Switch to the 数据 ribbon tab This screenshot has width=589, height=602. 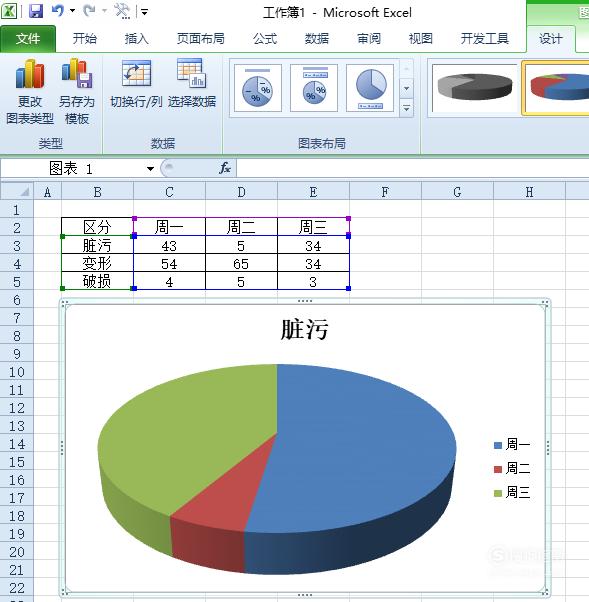click(x=316, y=39)
